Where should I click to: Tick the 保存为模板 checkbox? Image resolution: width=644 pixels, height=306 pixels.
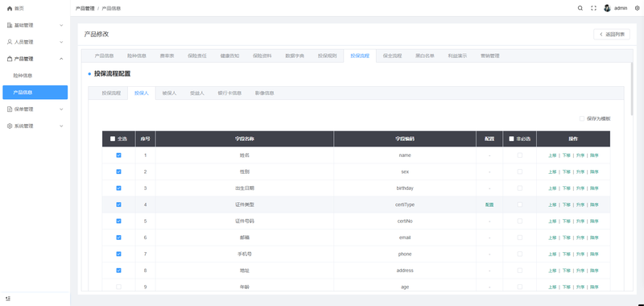[x=581, y=118]
